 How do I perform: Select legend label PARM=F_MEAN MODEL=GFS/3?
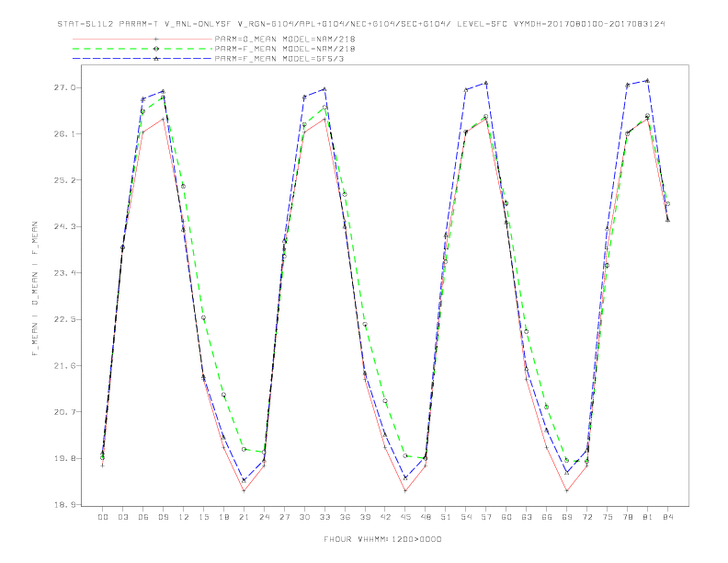pyautogui.click(x=279, y=59)
